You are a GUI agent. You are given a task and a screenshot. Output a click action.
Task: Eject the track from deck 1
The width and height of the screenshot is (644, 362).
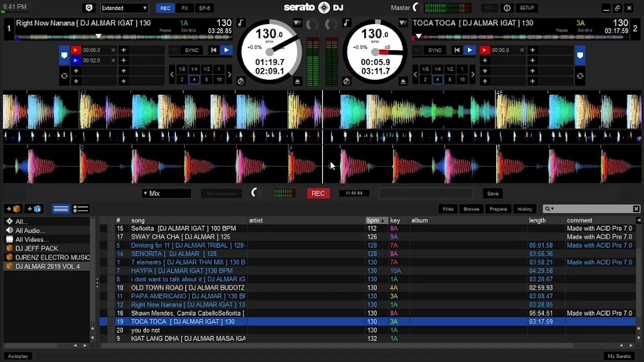pos(297,81)
